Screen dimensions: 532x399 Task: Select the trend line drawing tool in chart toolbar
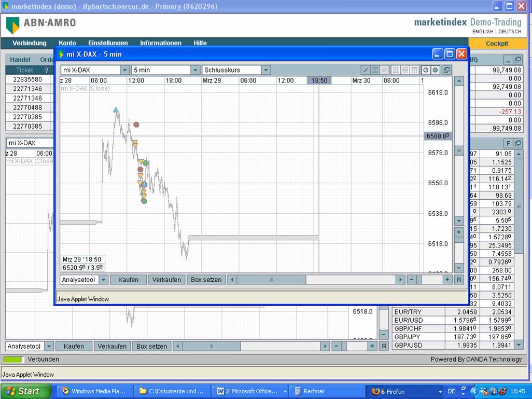point(366,70)
